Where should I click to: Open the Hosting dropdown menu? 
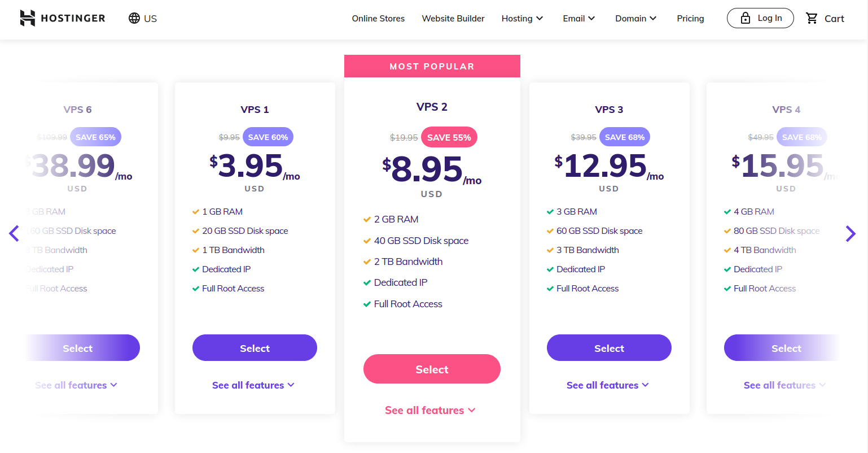click(x=522, y=19)
